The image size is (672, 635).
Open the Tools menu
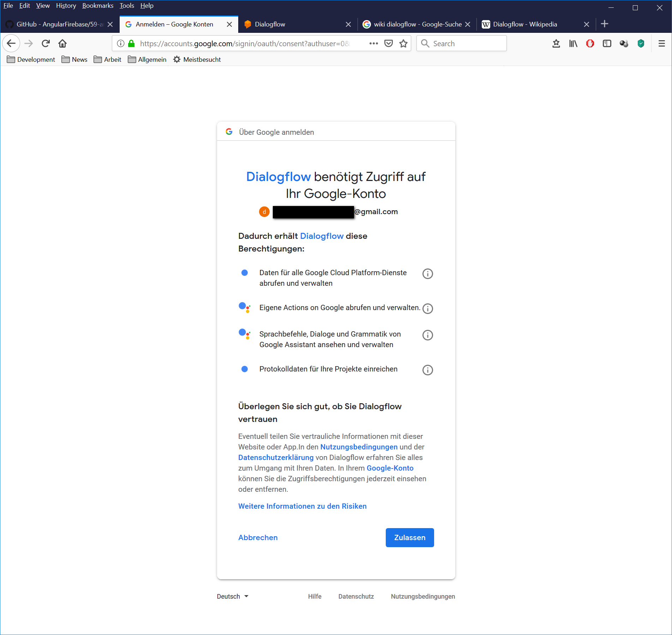127,6
